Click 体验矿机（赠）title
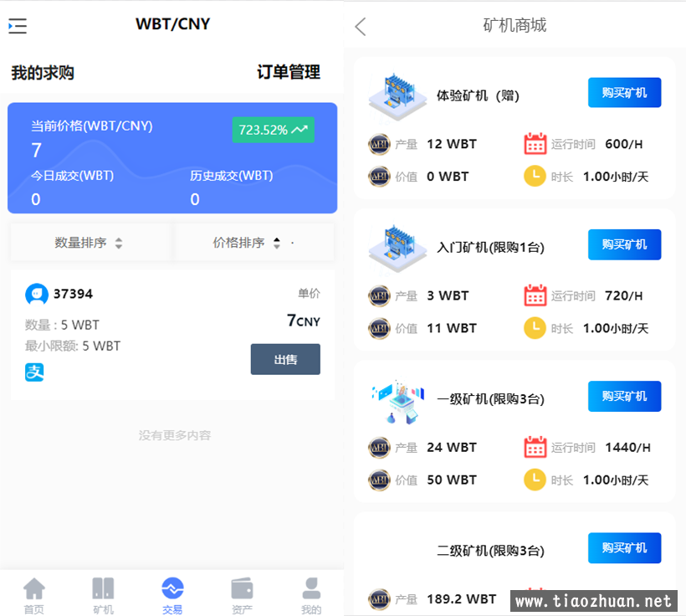 pos(478,95)
